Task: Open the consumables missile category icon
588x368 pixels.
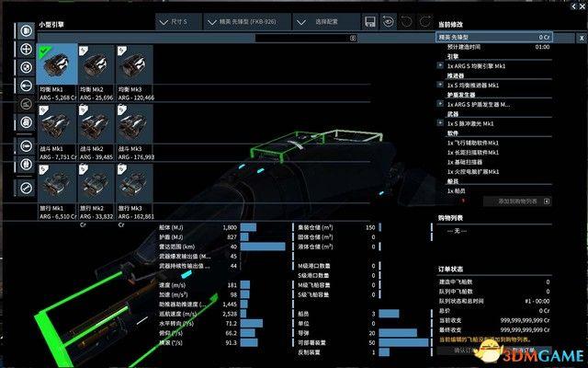Action: coord(26,145)
